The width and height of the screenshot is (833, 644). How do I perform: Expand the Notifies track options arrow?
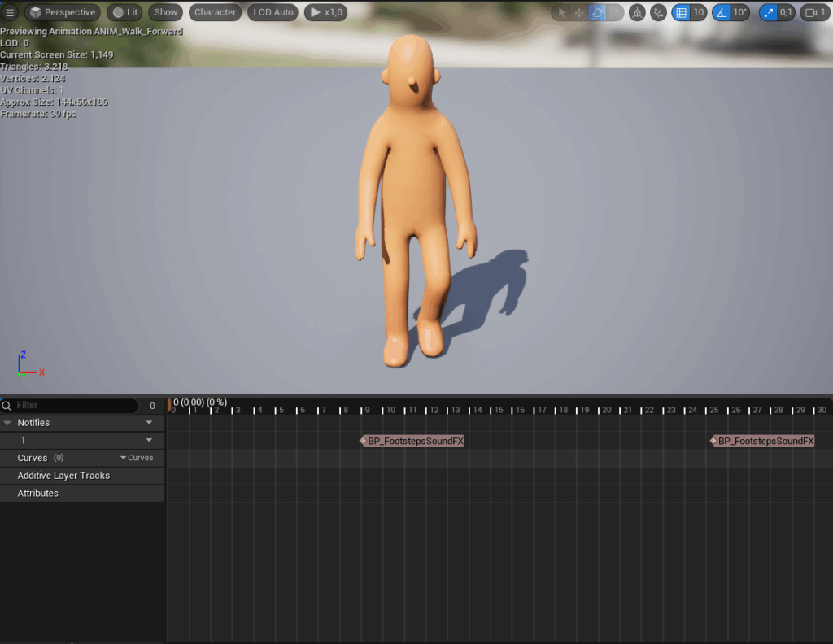(149, 423)
